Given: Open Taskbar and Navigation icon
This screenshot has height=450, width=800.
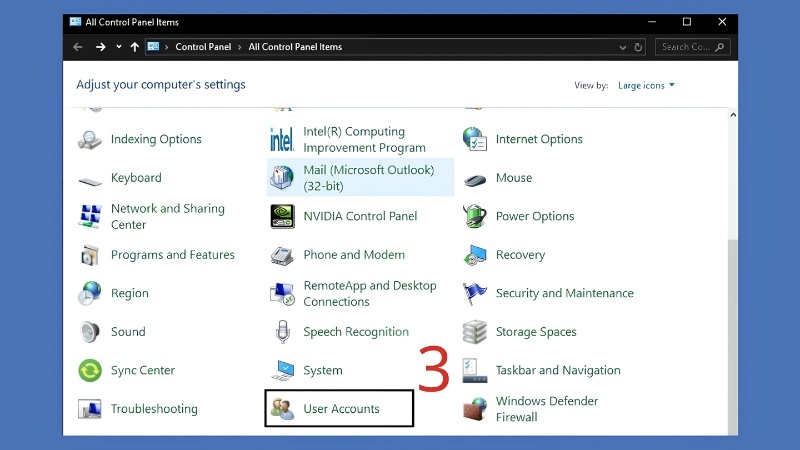Looking at the screenshot, I should pos(474,370).
